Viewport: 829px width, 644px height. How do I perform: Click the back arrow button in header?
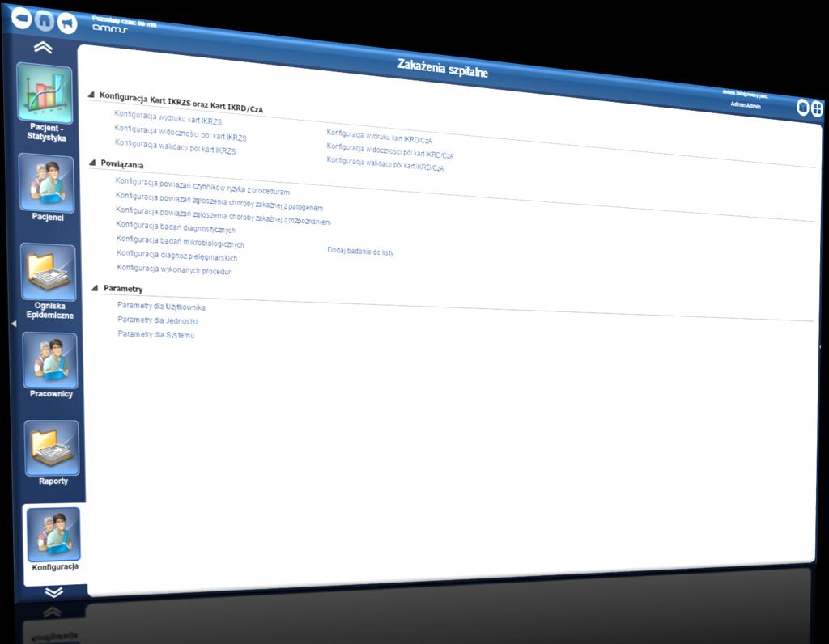[x=21, y=18]
